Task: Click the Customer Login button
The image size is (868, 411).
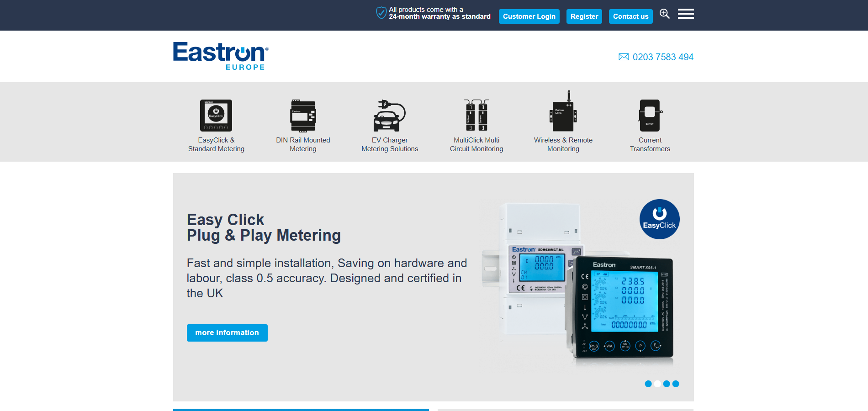Action: tap(529, 16)
